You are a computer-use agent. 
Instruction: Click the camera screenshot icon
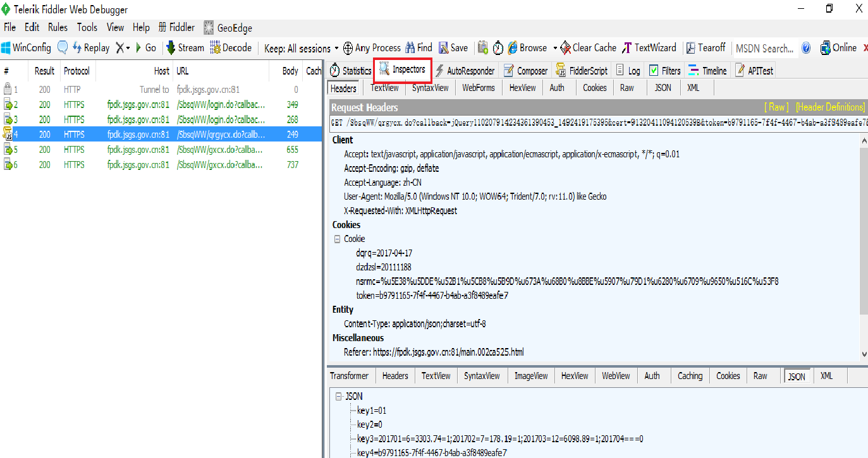click(483, 48)
